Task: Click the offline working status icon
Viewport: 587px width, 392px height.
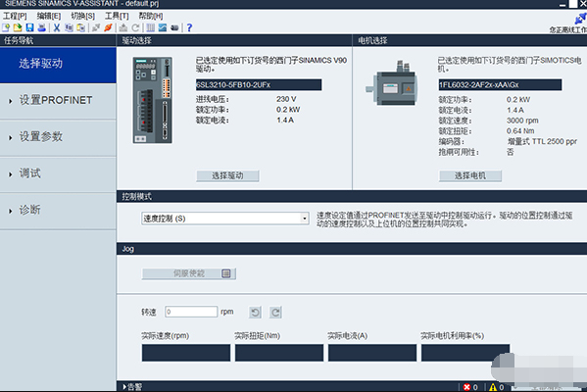Action: [x=581, y=18]
